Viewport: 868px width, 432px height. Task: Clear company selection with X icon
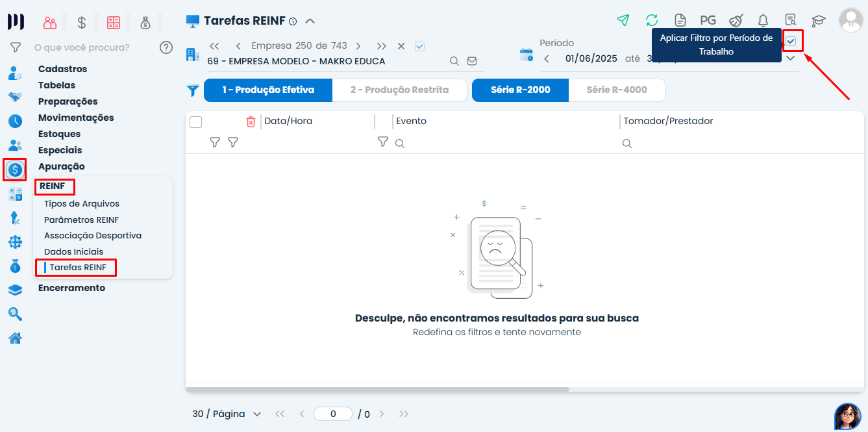point(401,46)
